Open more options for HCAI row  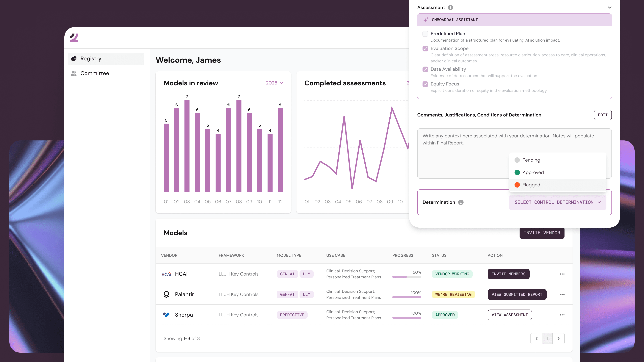pos(562,274)
